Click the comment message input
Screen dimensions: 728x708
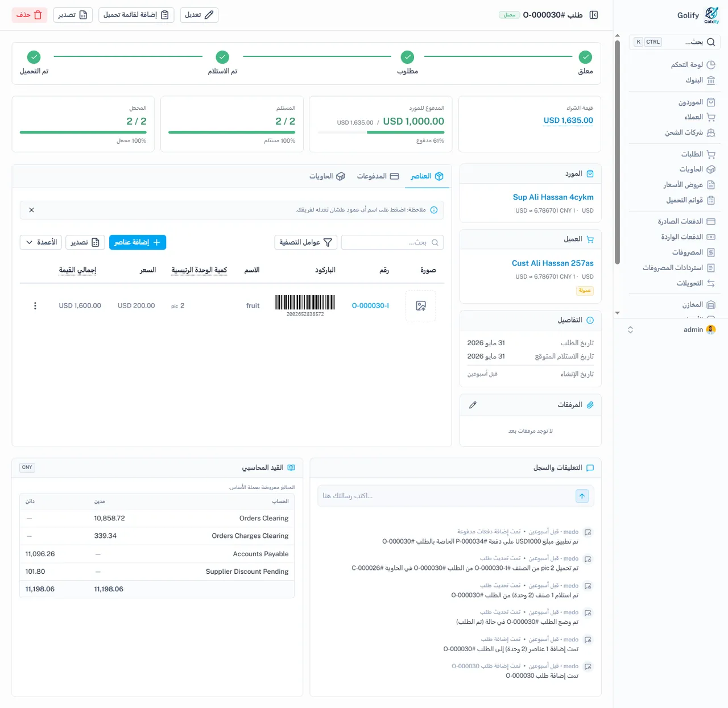tap(446, 496)
